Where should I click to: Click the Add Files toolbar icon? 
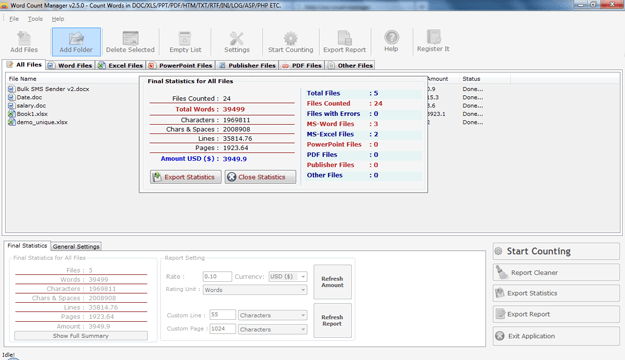(x=24, y=42)
